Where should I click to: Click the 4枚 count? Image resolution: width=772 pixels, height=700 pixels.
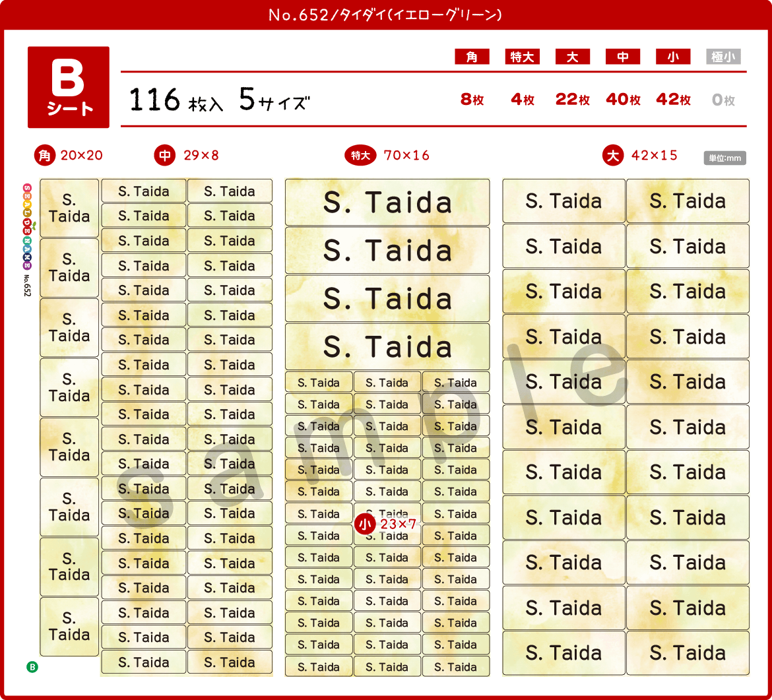tap(523, 100)
